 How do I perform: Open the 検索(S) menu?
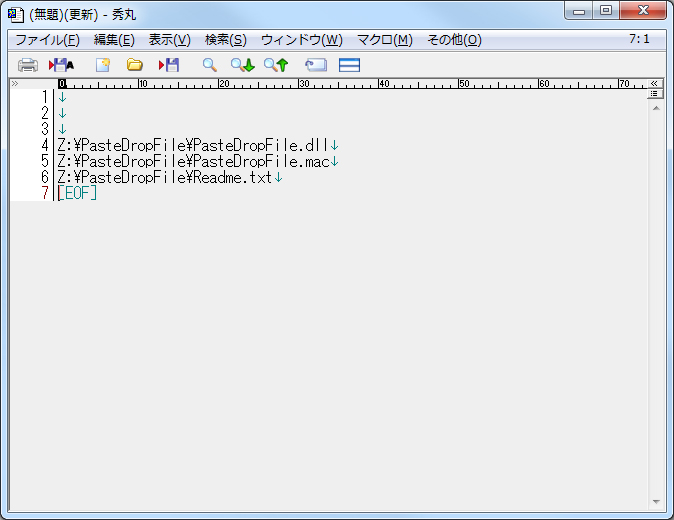[226, 40]
